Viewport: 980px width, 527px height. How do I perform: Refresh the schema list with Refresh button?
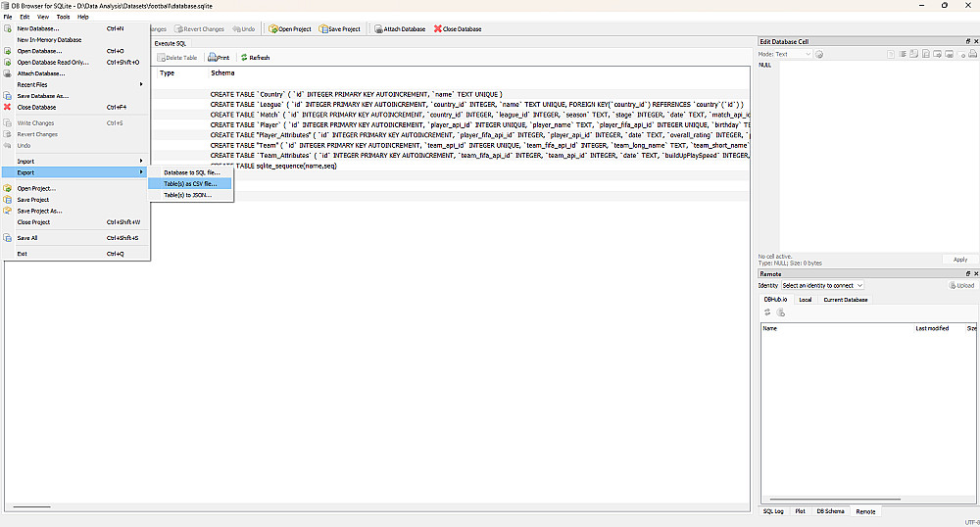point(255,58)
